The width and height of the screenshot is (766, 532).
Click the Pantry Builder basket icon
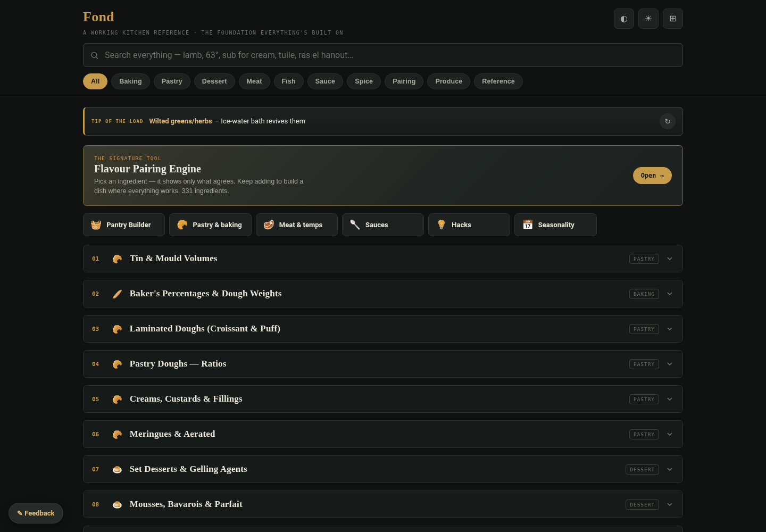click(96, 225)
